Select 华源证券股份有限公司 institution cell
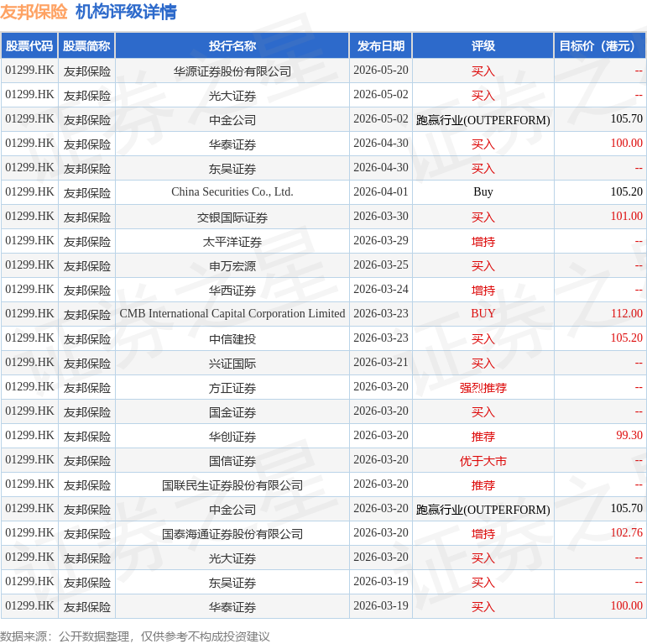 232,71
